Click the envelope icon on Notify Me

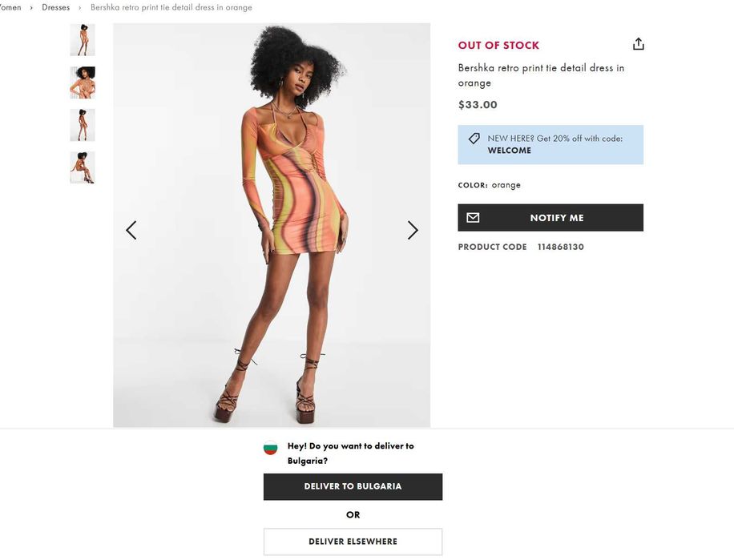473,218
